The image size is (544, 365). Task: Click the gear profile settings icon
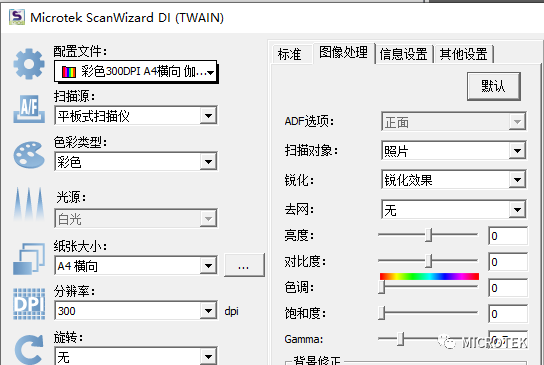point(29,64)
